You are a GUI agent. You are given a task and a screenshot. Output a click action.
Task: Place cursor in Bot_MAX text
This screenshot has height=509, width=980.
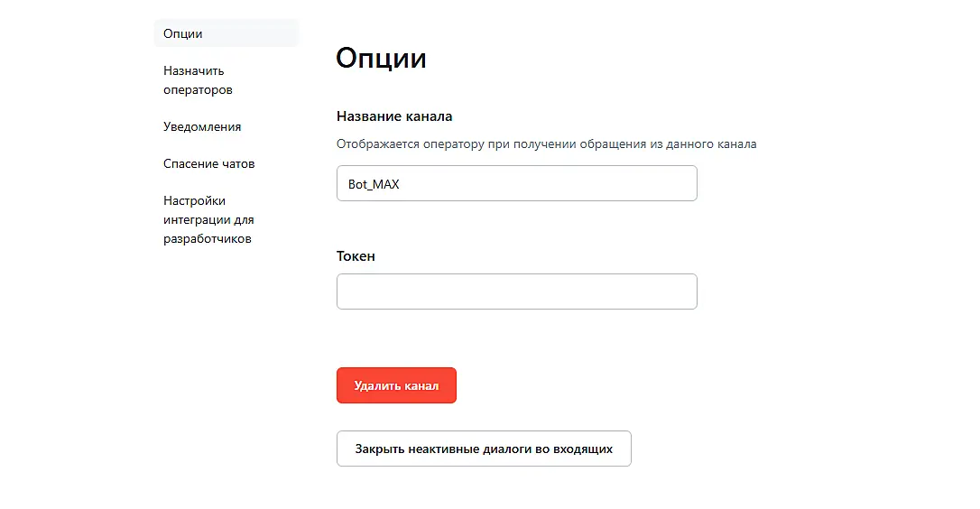point(374,184)
